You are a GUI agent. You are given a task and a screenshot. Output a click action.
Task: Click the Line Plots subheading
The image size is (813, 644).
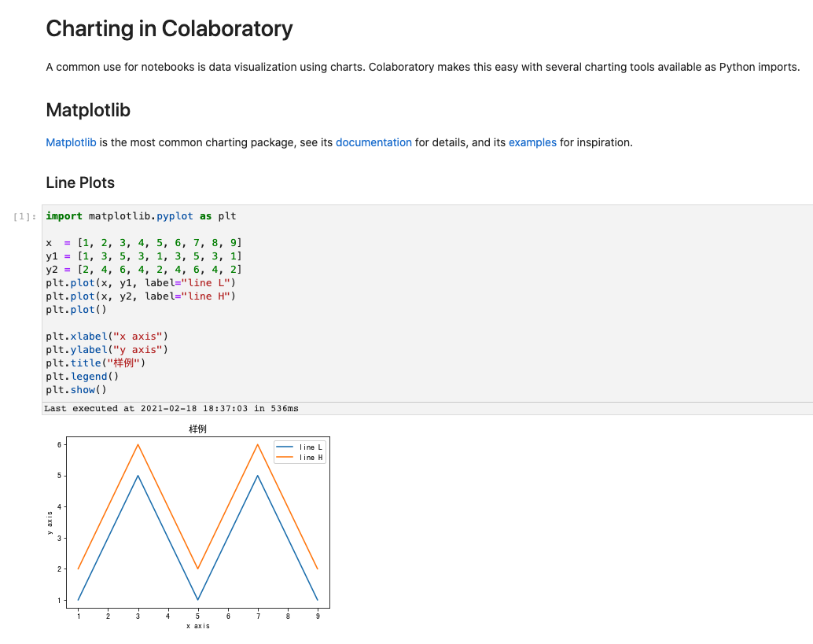coord(80,182)
